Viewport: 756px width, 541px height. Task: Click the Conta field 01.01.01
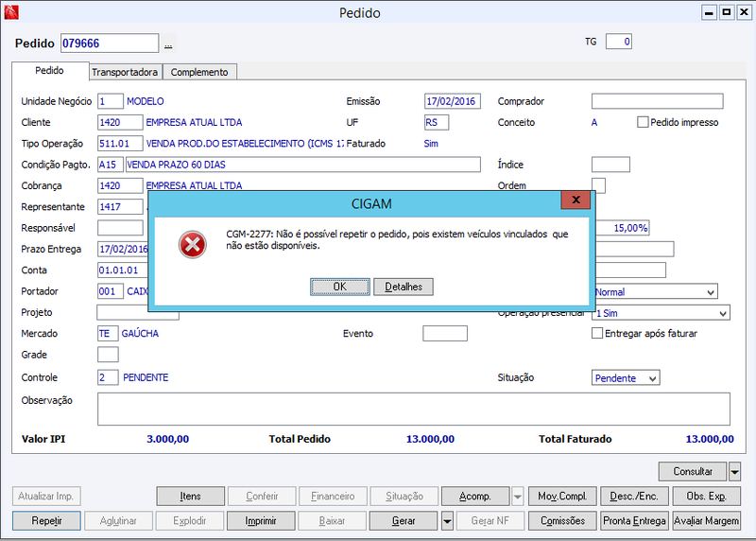pyautogui.click(x=123, y=270)
